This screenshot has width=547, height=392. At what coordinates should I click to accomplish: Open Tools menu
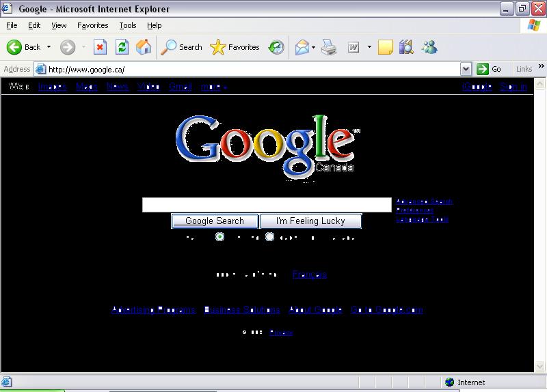point(128,25)
